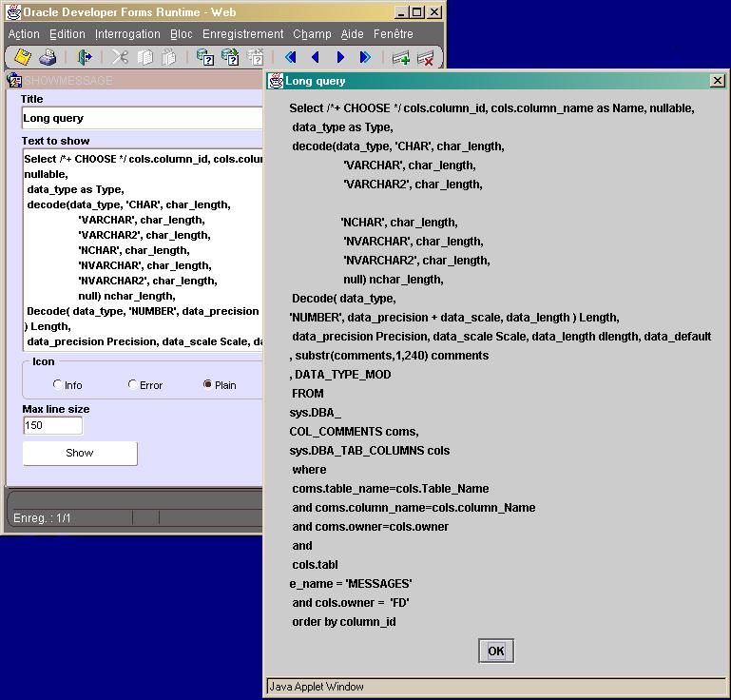Image resolution: width=731 pixels, height=700 pixels.
Task: Go to the previous block icon
Action: (291, 57)
